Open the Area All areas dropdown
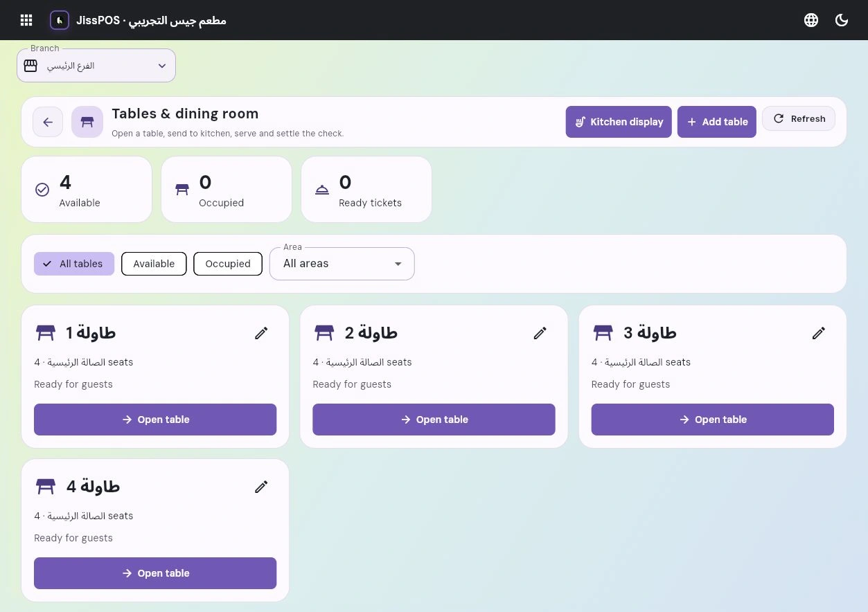 [x=342, y=264]
